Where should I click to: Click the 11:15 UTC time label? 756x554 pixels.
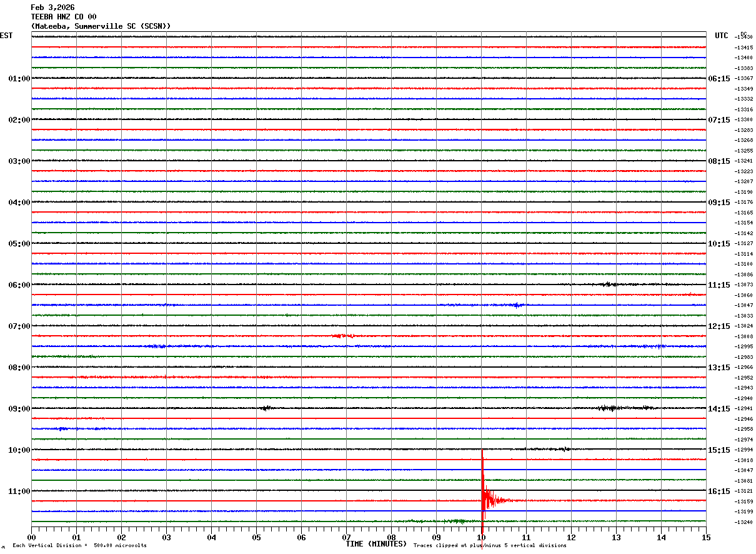point(719,285)
